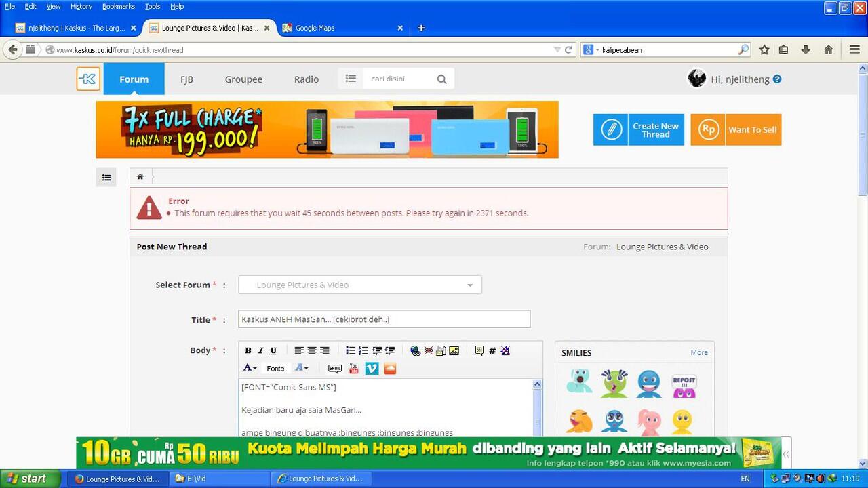This screenshot has height=488, width=868.
Task: Insert a bulleted list
Action: (x=351, y=350)
